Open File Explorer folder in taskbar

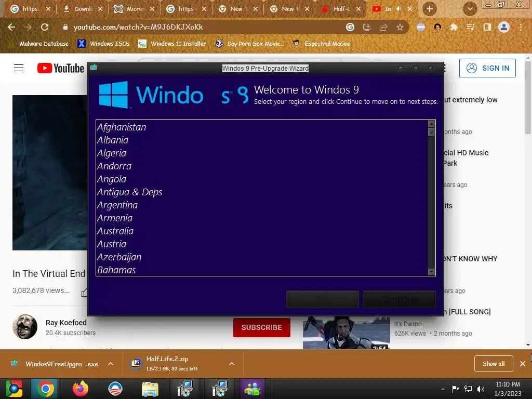150,389
